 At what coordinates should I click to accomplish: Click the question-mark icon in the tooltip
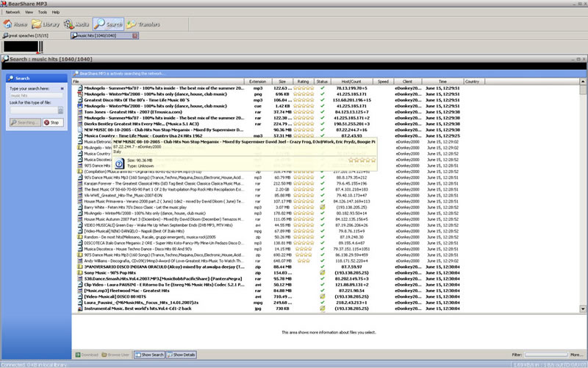pyautogui.click(x=119, y=163)
